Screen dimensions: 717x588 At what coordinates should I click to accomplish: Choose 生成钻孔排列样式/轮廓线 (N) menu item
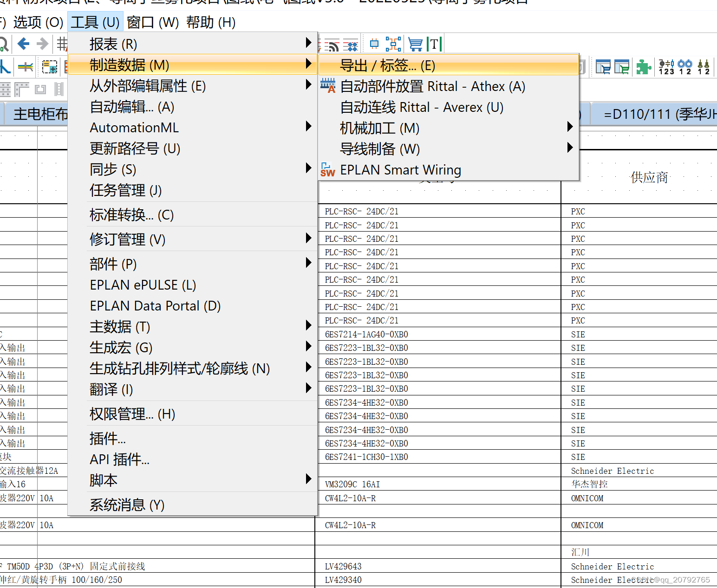(x=193, y=368)
